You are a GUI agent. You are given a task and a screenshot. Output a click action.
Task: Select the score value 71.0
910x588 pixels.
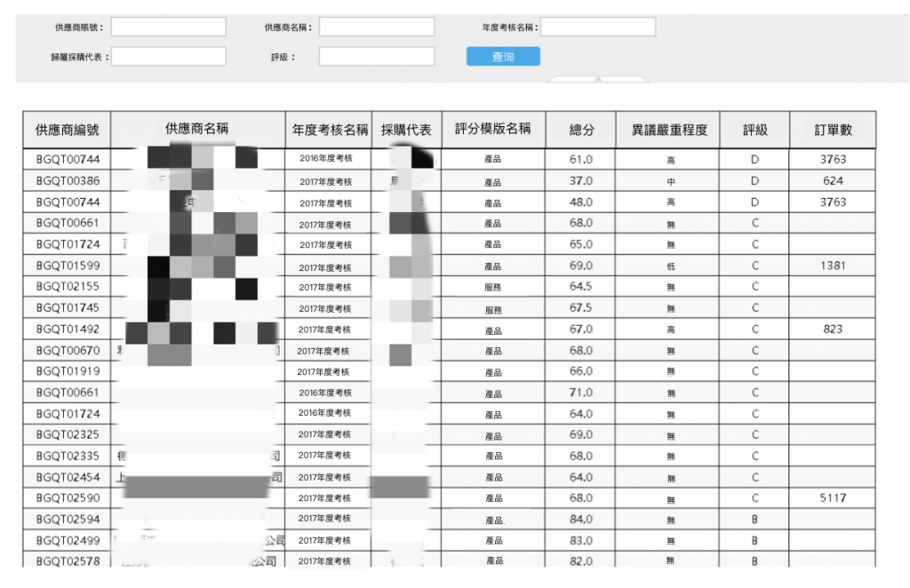(581, 393)
